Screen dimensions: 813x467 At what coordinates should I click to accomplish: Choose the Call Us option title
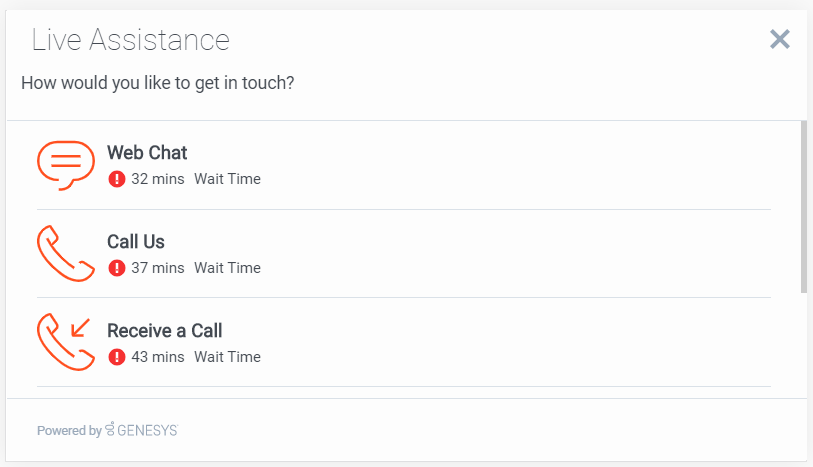pyautogui.click(x=136, y=242)
